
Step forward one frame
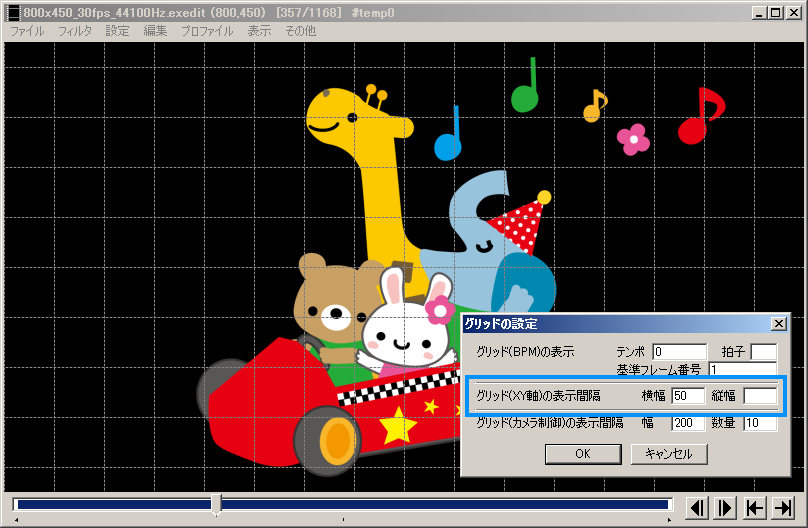(725, 508)
